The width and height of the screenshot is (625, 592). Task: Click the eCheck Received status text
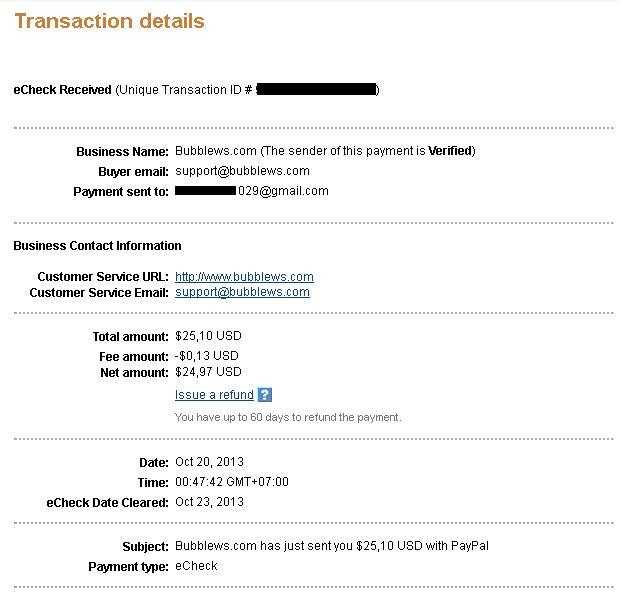point(62,90)
